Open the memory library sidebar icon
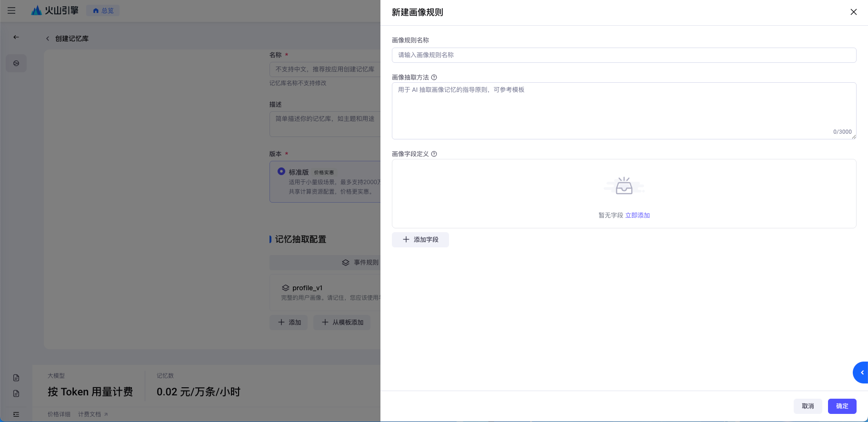The image size is (868, 422). (x=16, y=63)
